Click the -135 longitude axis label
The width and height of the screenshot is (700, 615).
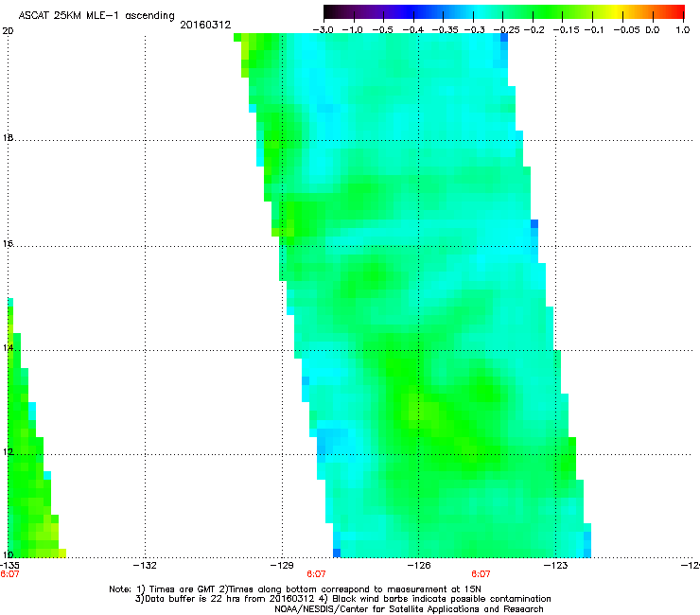[9, 566]
